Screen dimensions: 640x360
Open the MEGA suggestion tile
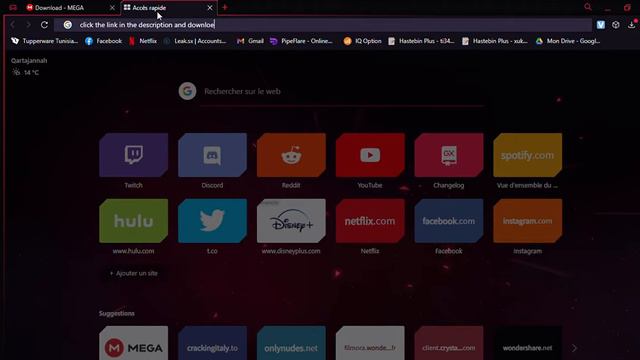133,343
